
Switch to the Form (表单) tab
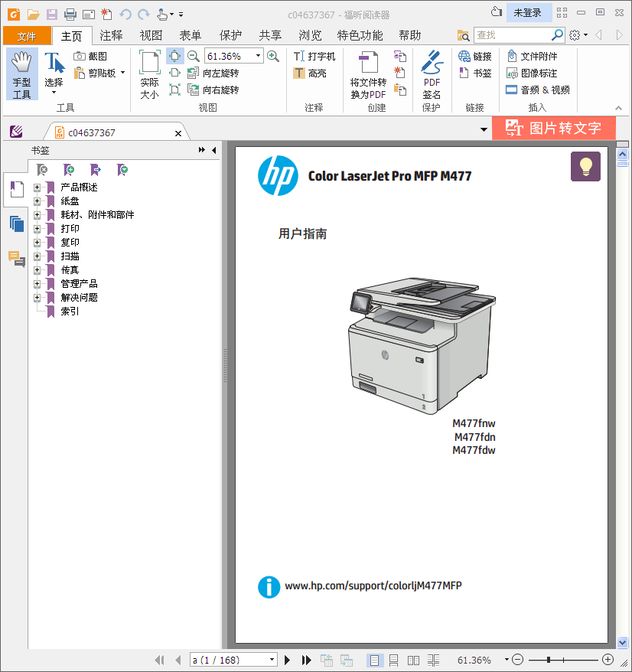tap(191, 35)
